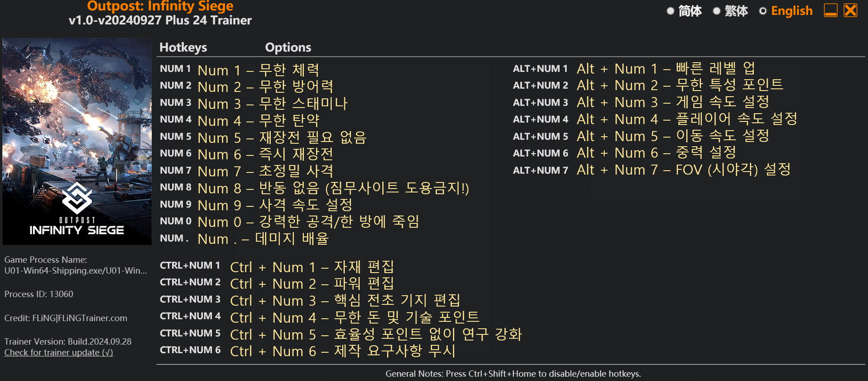Image resolution: width=868 pixels, height=381 pixels.
Task: Toggle Num 9 사격 속도 설정 option
Action: (275, 205)
